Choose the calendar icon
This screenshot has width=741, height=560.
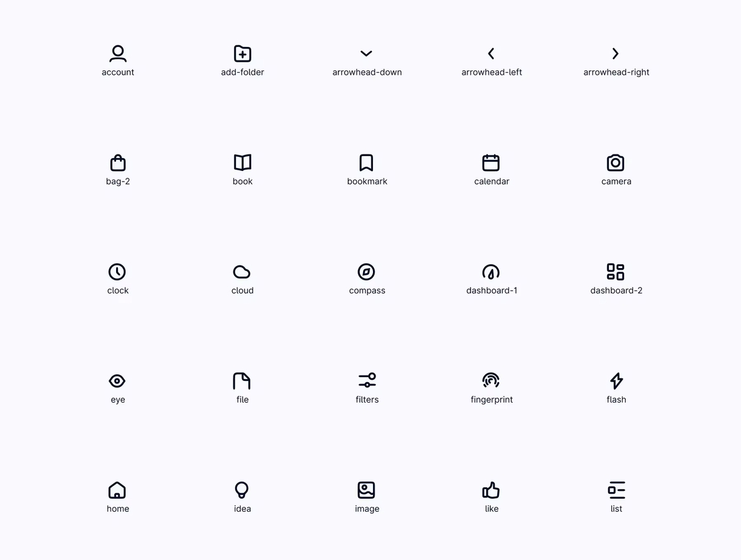point(491,163)
